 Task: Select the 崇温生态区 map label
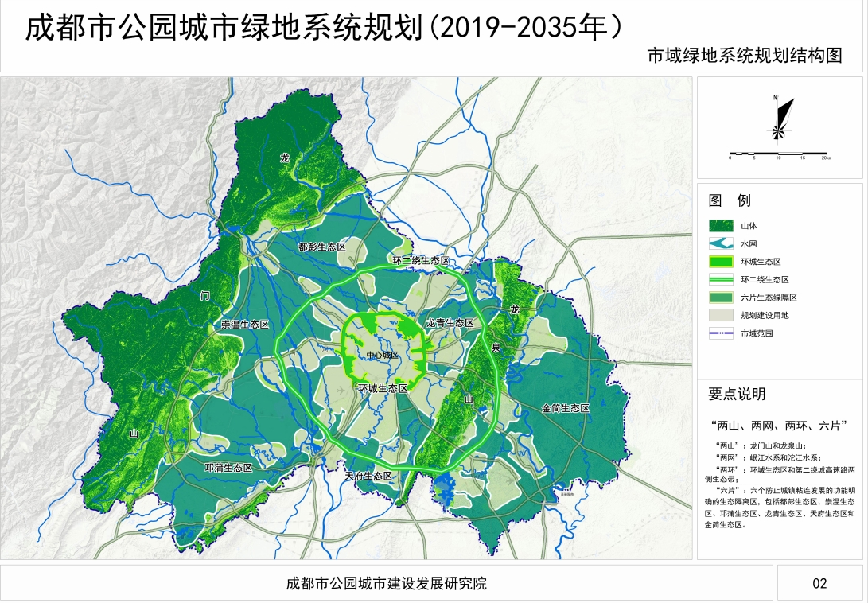click(245, 325)
